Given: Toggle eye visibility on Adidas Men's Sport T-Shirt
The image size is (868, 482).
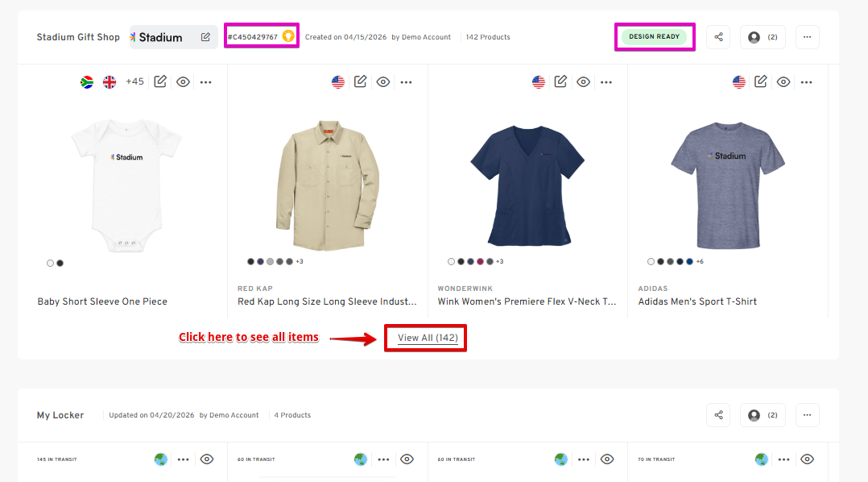Looking at the screenshot, I should click(x=783, y=81).
